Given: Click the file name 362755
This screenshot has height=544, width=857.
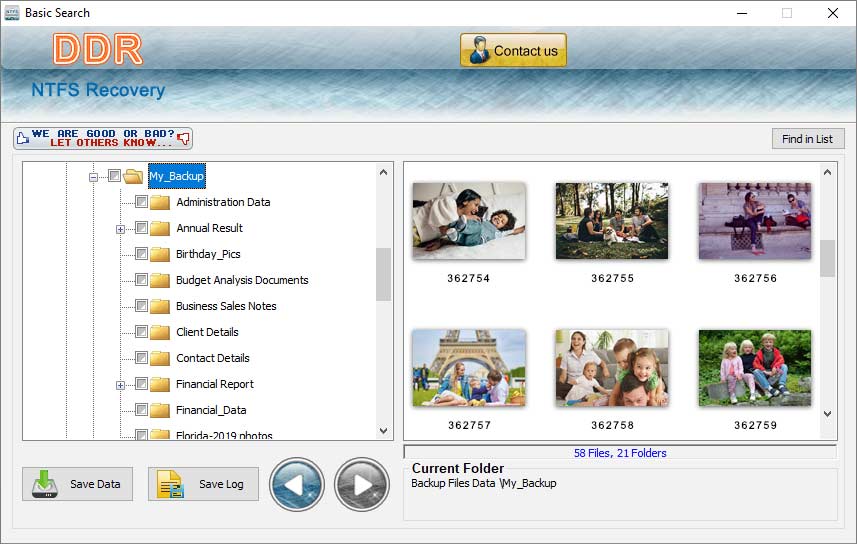Looking at the screenshot, I should pyautogui.click(x=612, y=278).
